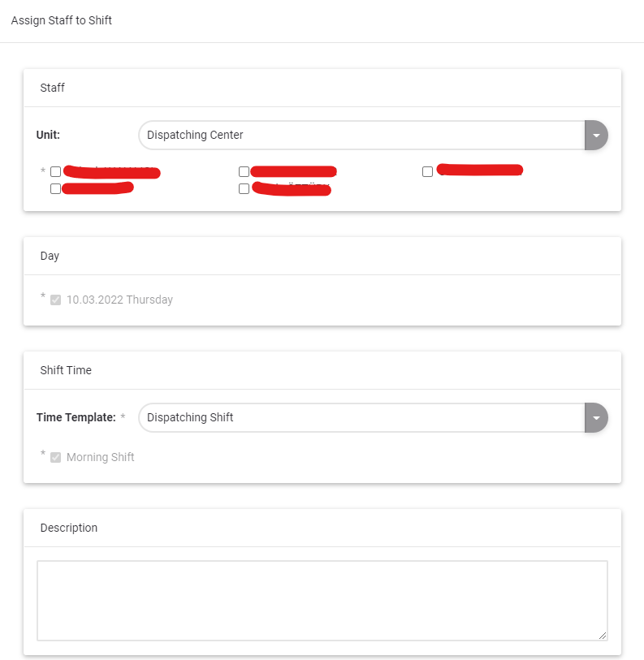The image size is (644, 660).
Task: Tick the left staff checkbox in bottom row
Action: [x=55, y=189]
